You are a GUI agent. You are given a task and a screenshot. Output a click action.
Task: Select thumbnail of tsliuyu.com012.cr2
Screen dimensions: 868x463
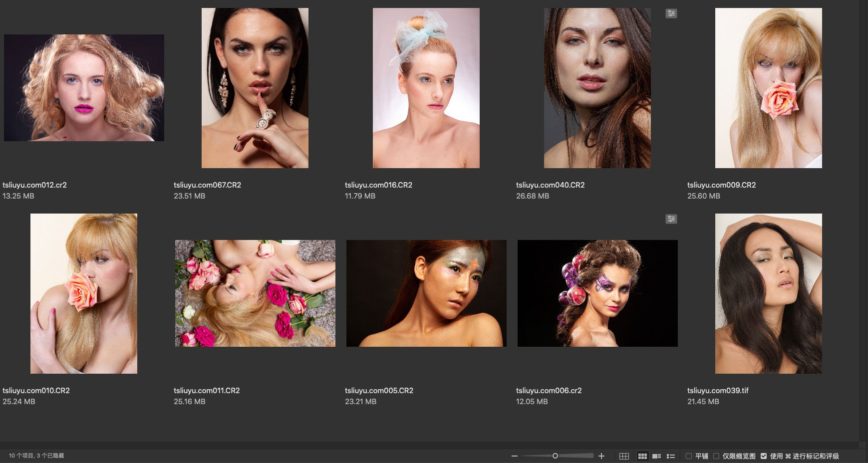tap(84, 88)
